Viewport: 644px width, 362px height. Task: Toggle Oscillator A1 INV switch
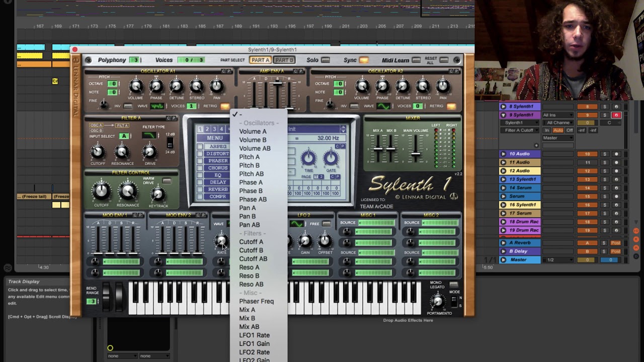click(128, 106)
